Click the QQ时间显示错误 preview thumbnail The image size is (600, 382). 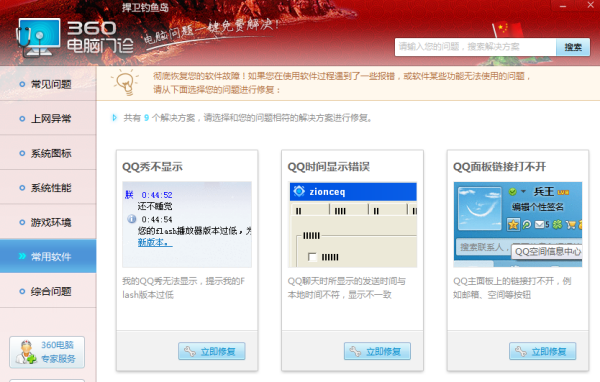pyautogui.click(x=352, y=224)
